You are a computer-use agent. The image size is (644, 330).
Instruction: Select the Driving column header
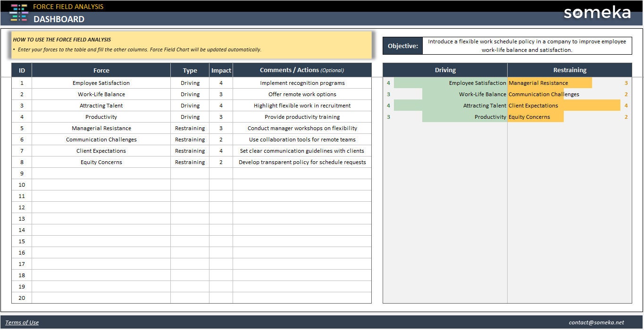pos(445,69)
